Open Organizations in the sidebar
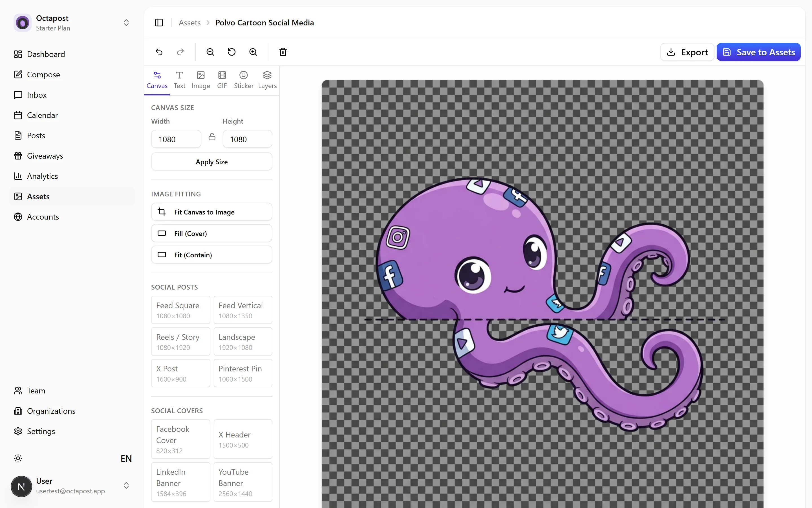Viewport: 812px width, 508px height. [x=72, y=411]
